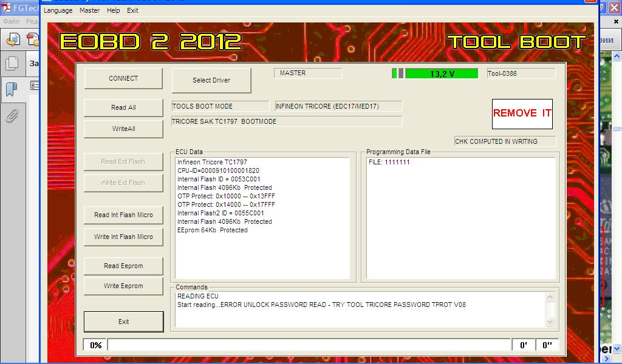The width and height of the screenshot is (622, 364).
Task: Click the Write Eeprom button
Action: click(x=123, y=286)
